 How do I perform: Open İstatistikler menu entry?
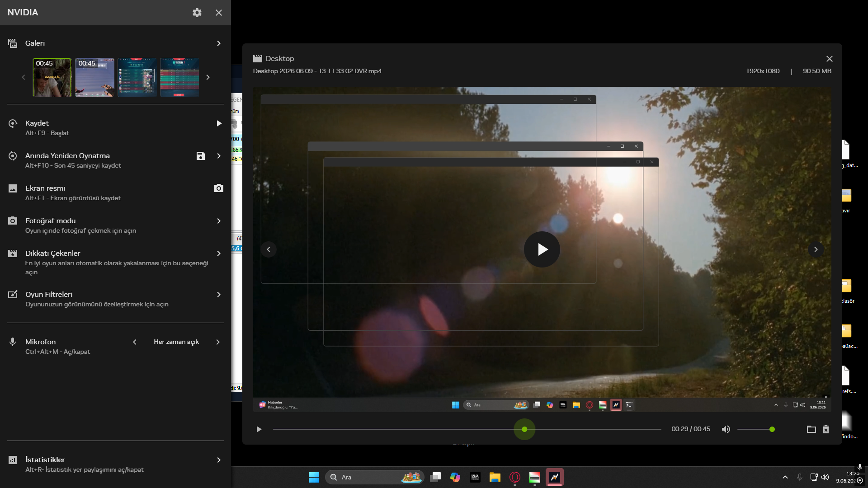[115, 465]
